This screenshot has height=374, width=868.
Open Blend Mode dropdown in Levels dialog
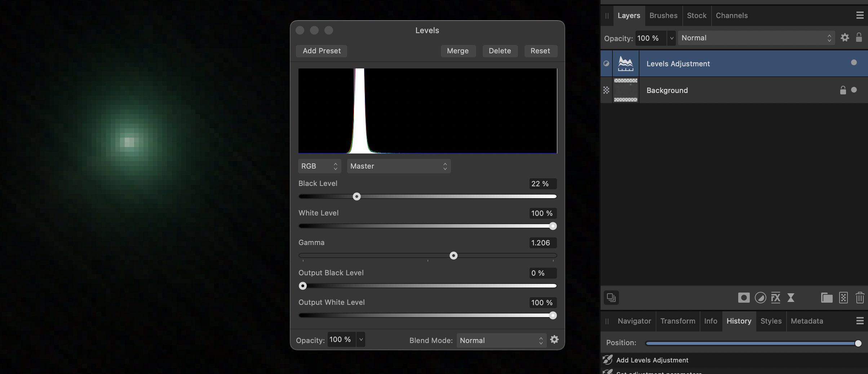coord(501,340)
